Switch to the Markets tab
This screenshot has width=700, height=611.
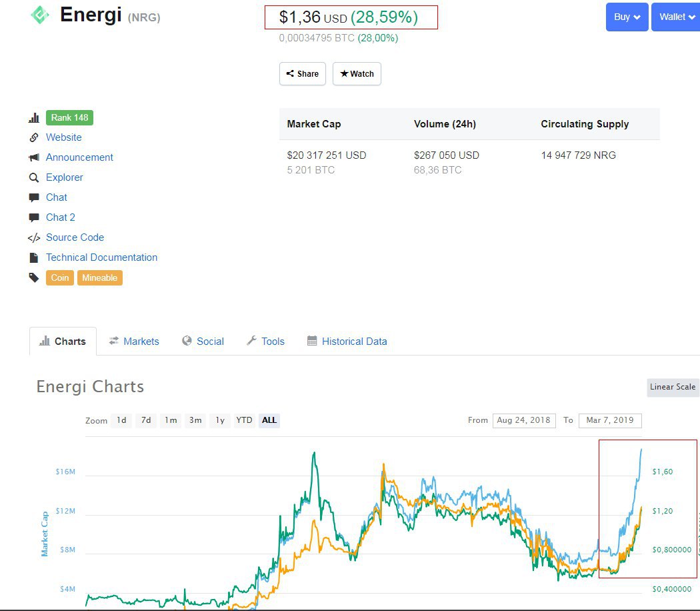pos(134,342)
